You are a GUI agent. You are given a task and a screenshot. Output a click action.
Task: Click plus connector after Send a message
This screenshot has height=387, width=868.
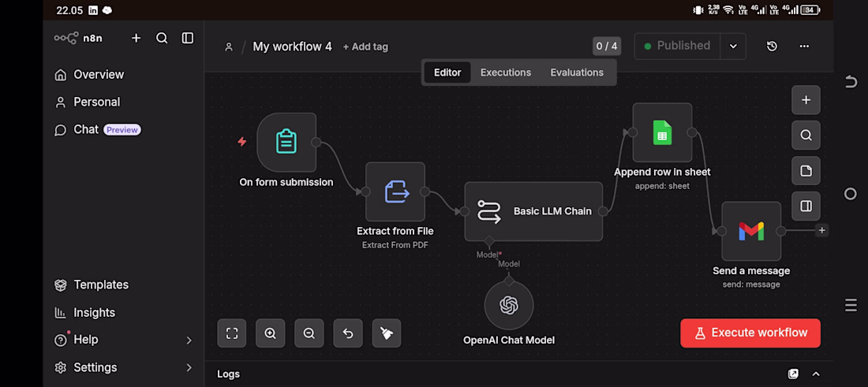[822, 230]
